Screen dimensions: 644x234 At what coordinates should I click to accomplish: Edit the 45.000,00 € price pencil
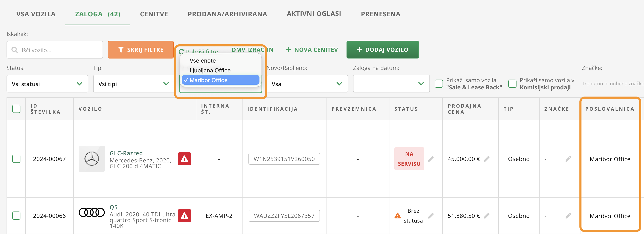coord(486,159)
